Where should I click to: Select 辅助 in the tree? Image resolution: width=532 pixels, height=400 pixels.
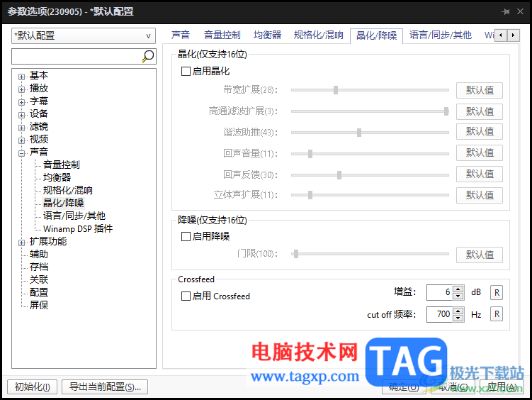pyautogui.click(x=39, y=254)
